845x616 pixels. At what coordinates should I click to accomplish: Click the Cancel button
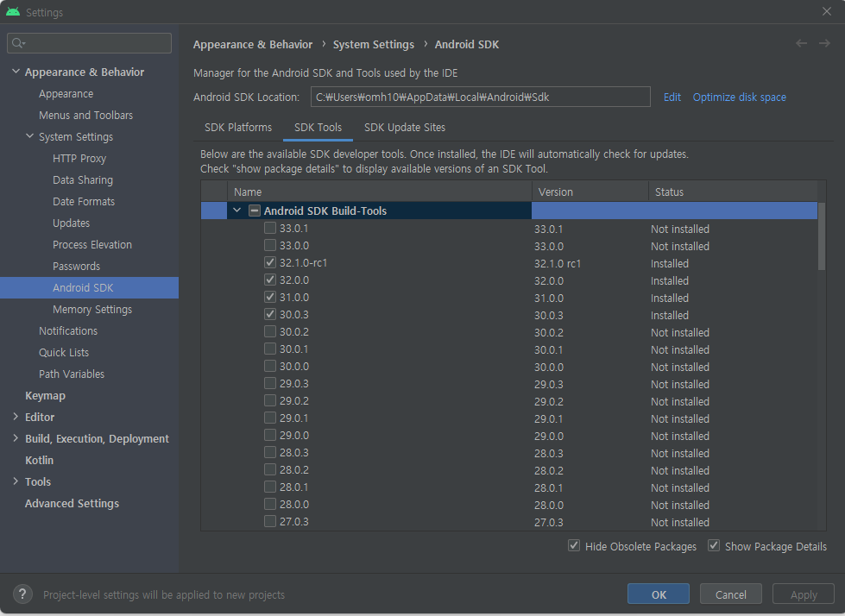tap(731, 594)
